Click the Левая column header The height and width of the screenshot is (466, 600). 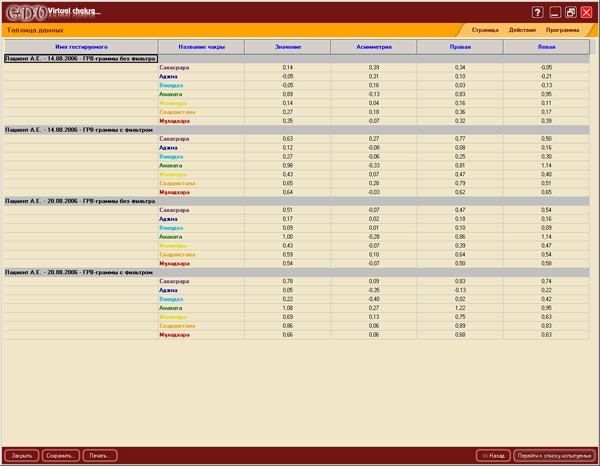(546, 47)
